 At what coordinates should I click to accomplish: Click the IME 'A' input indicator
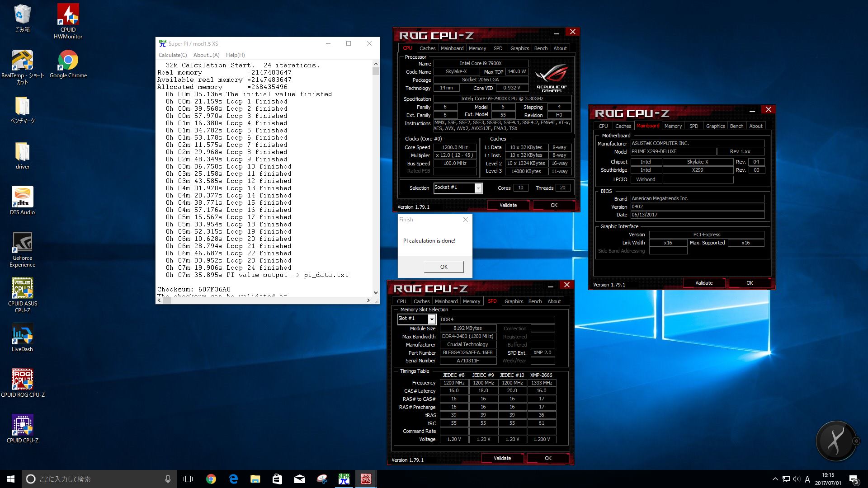point(807,479)
